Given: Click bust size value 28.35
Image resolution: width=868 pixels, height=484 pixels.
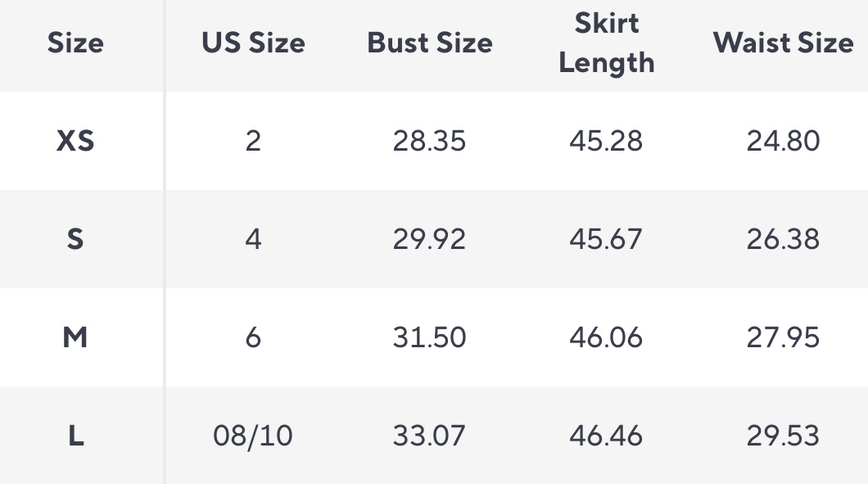Looking at the screenshot, I should pos(429,141).
